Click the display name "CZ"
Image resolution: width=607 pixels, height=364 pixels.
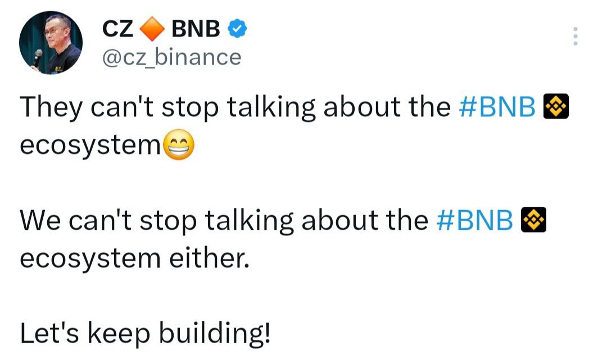[117, 29]
